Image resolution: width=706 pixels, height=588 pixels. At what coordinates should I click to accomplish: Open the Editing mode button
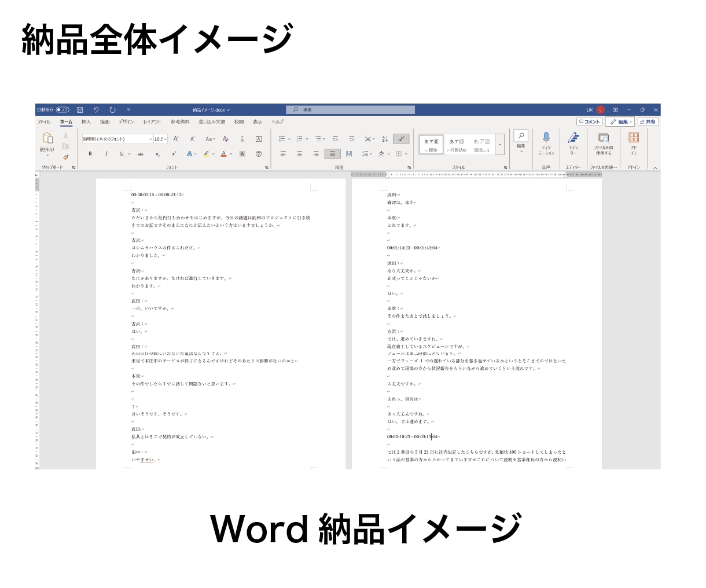(620, 122)
